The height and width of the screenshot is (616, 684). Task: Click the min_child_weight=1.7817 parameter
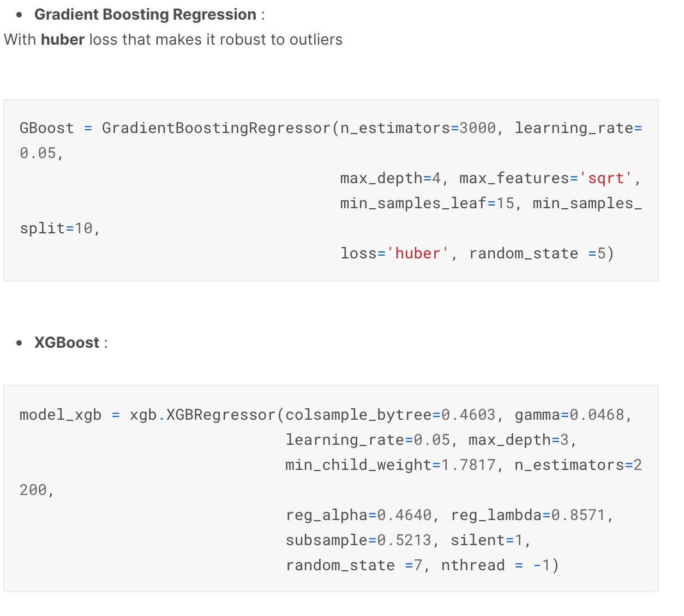click(x=390, y=465)
